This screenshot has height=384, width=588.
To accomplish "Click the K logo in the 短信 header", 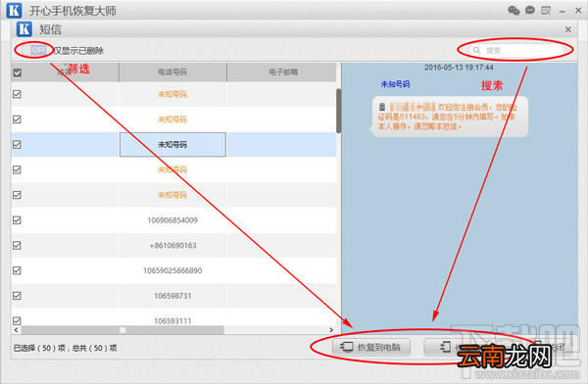I will coord(24,28).
